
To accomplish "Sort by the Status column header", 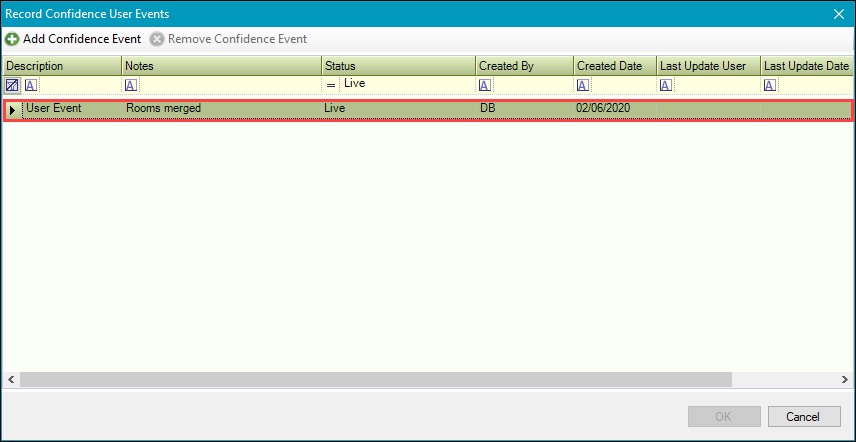I will 398,66.
